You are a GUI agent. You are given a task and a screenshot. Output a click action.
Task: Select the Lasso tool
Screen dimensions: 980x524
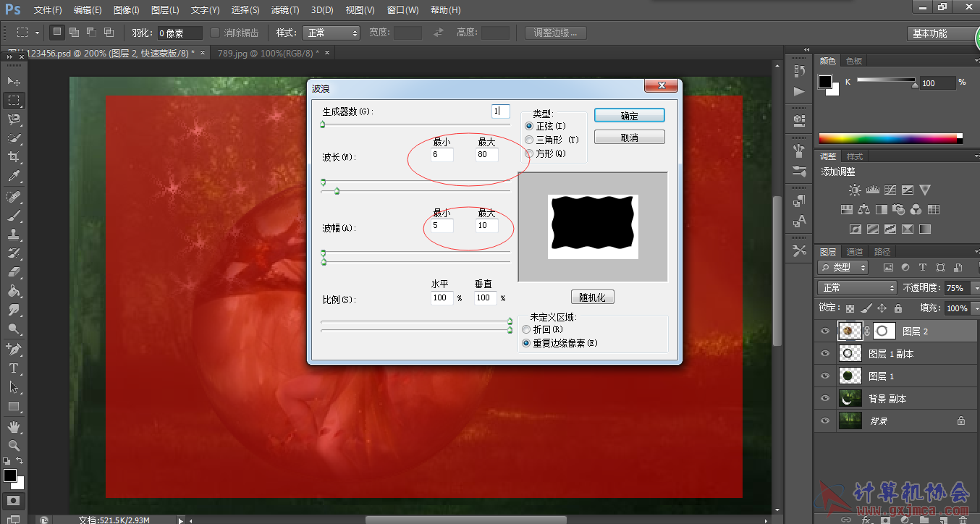click(14, 119)
